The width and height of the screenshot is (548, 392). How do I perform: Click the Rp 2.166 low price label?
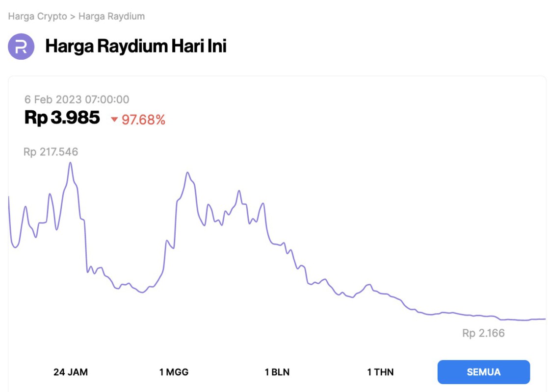(x=483, y=332)
